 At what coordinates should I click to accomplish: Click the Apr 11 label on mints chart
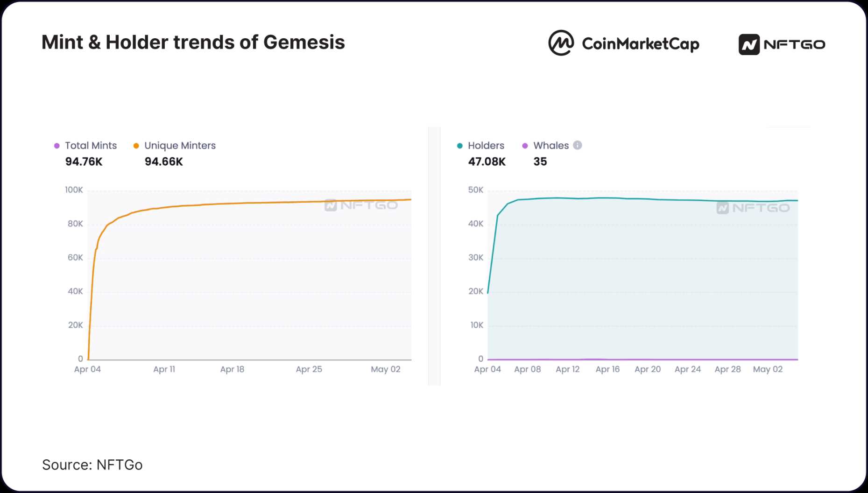(x=164, y=369)
